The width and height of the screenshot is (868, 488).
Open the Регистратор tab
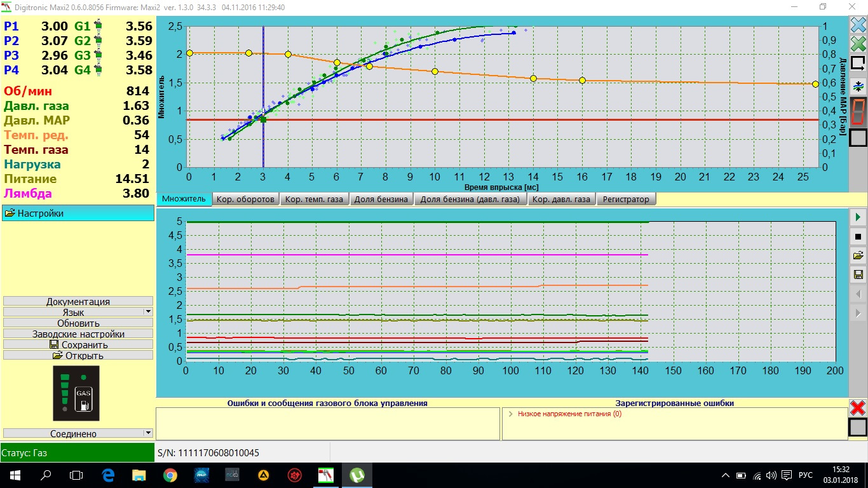tap(626, 200)
